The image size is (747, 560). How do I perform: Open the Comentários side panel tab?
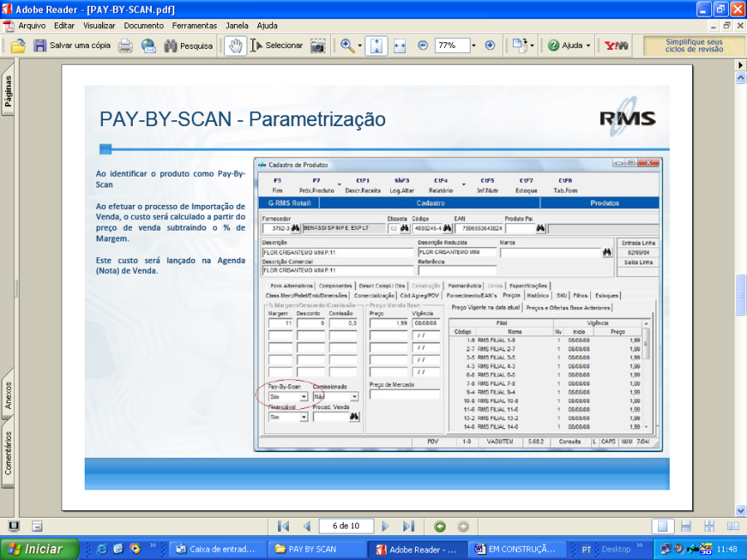pos(7,452)
